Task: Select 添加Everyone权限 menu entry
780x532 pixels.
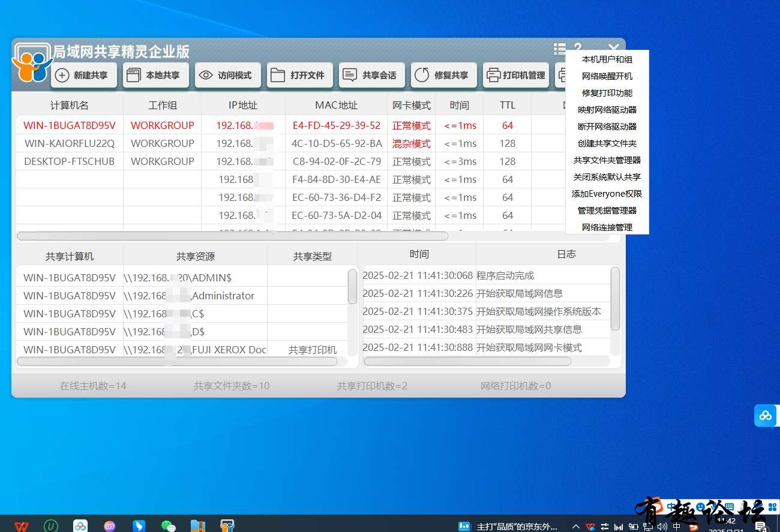Action: tap(607, 194)
